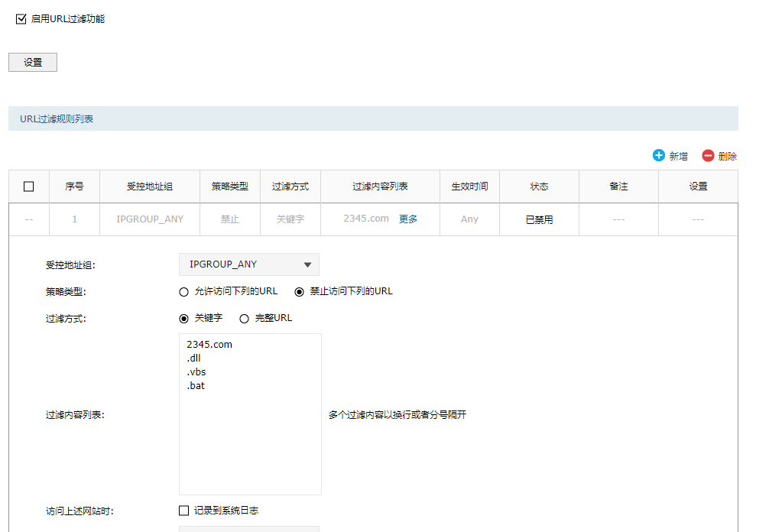Click the red minus 删除 icon
Image resolution: width=769 pixels, height=532 pixels.
click(x=708, y=155)
